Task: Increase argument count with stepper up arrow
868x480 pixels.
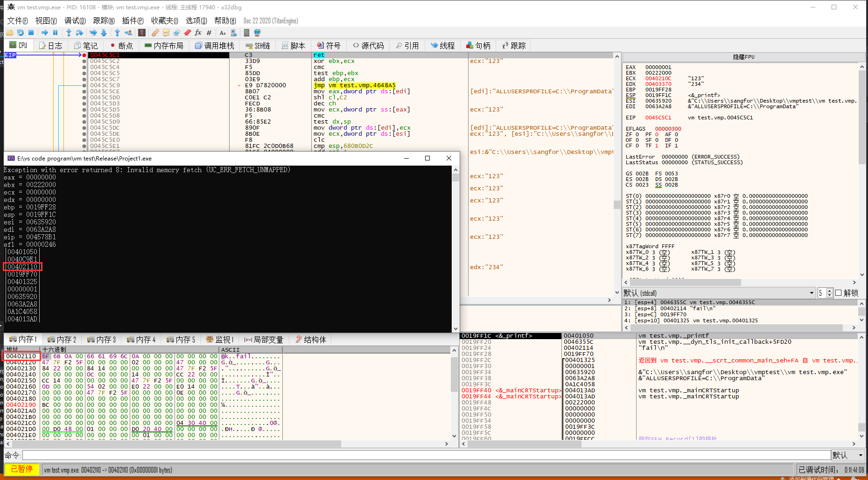Action: (x=829, y=291)
